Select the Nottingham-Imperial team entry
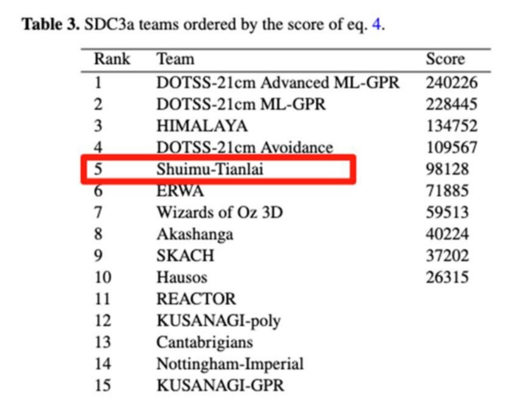Screen dimensions: 532x399 coord(230,364)
